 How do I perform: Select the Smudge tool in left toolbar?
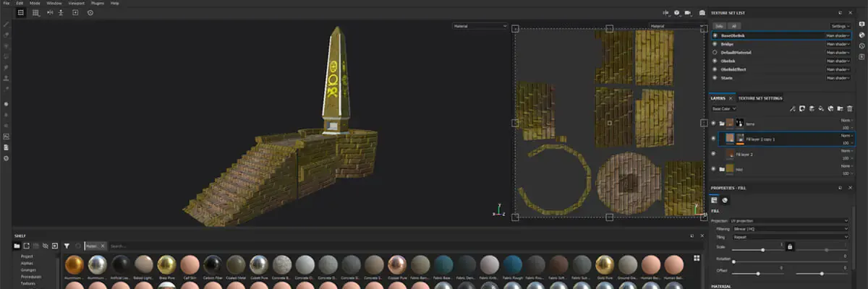click(x=7, y=66)
